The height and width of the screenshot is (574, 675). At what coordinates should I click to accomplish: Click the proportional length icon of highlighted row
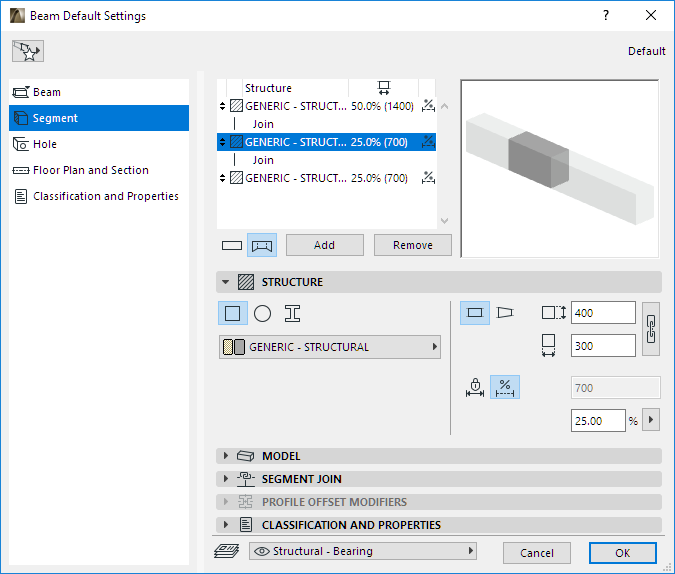point(428,142)
